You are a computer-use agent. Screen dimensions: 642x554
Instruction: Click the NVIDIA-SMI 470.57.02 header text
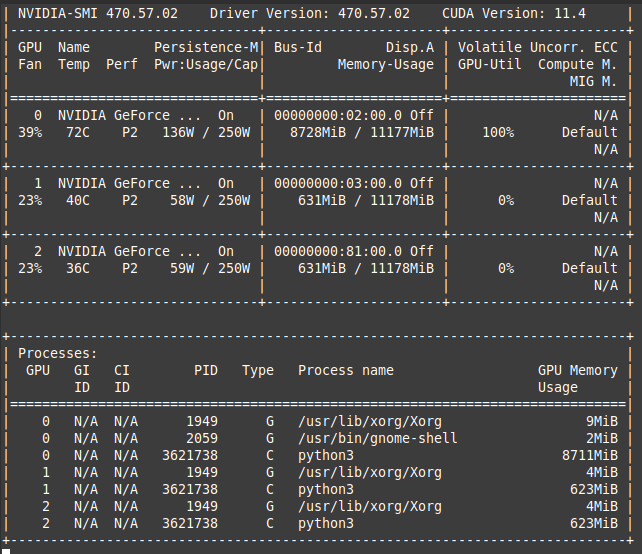click(98, 13)
